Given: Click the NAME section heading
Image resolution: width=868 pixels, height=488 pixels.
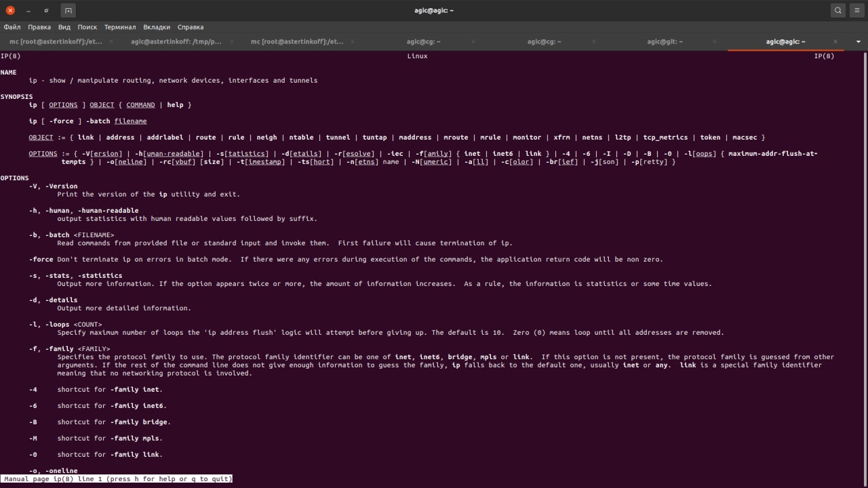Looking at the screenshot, I should click(x=9, y=73).
